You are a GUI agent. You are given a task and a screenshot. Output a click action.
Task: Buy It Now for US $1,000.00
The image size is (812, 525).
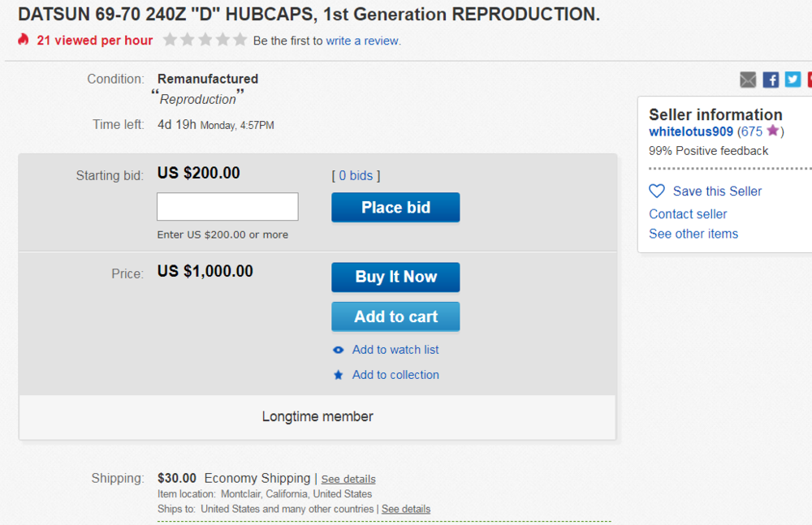tap(395, 277)
